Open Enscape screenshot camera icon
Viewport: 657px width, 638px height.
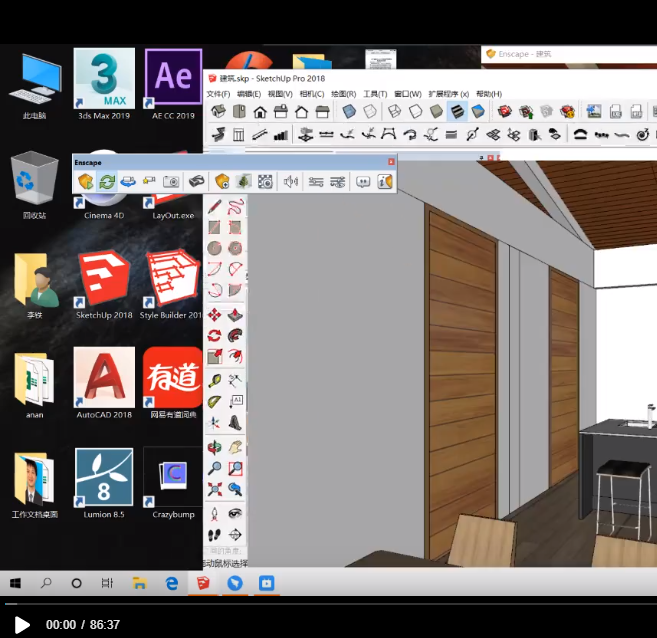tap(171, 182)
